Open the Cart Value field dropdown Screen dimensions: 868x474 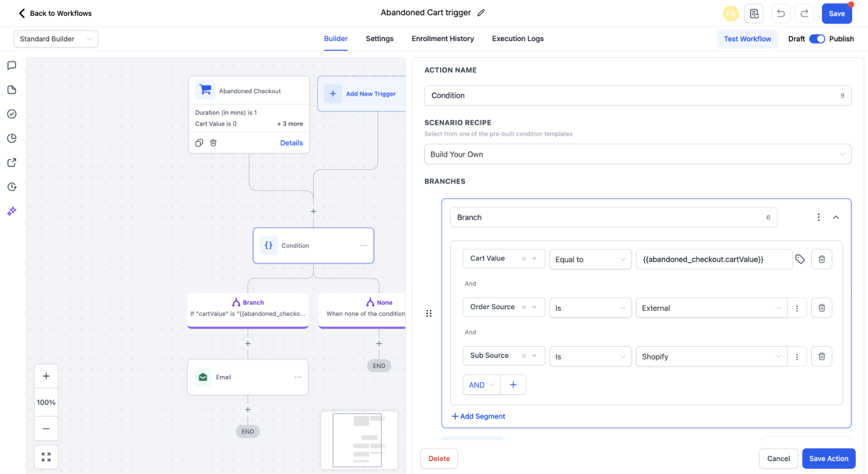tap(504, 259)
